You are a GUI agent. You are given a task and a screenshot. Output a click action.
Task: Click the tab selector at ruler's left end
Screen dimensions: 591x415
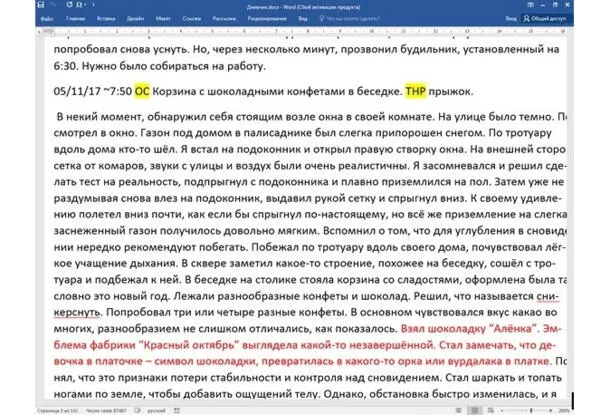pos(39,32)
